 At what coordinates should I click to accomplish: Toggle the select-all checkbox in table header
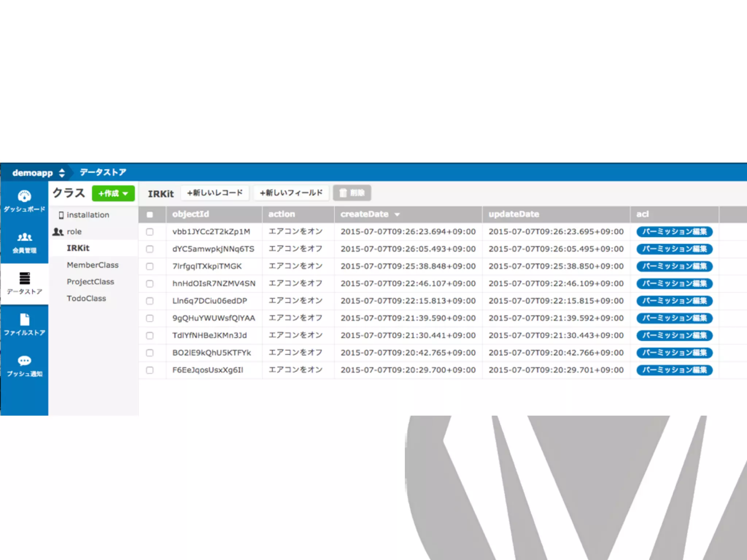pyautogui.click(x=150, y=214)
